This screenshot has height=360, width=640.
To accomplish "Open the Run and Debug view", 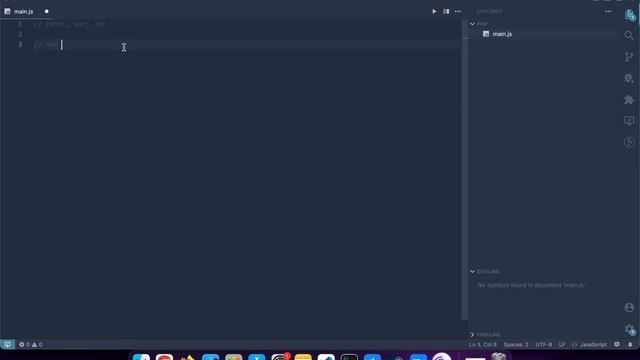I will 629,78.
